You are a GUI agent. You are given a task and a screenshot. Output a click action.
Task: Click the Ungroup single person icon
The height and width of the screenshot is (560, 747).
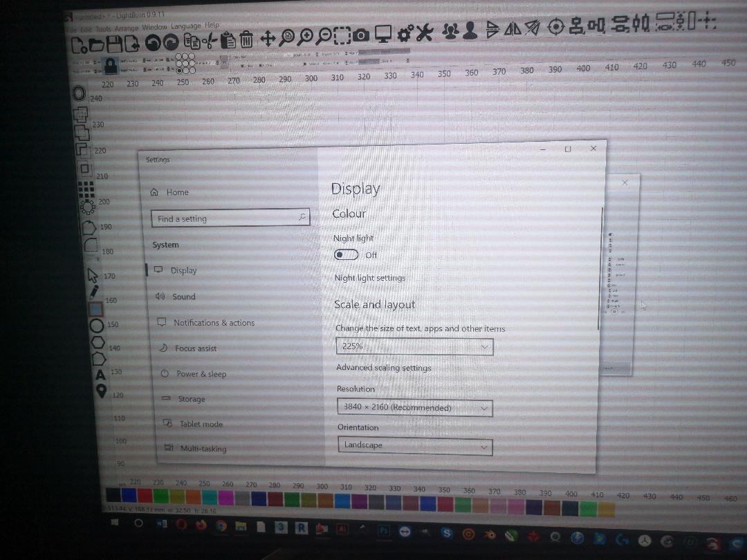pyautogui.click(x=470, y=30)
